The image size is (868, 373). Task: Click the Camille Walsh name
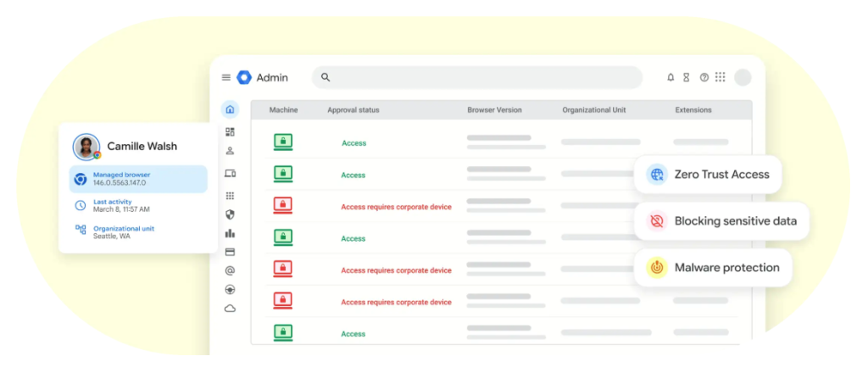point(142,147)
